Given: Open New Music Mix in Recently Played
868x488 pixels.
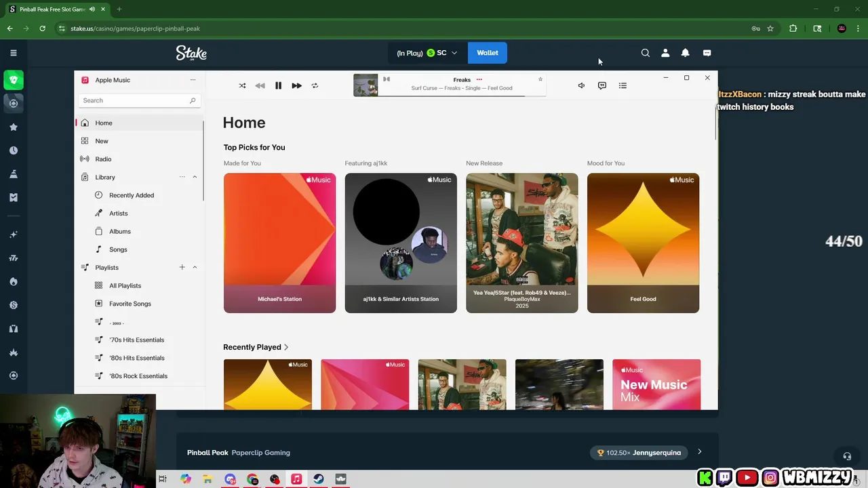Looking at the screenshot, I should [656, 384].
